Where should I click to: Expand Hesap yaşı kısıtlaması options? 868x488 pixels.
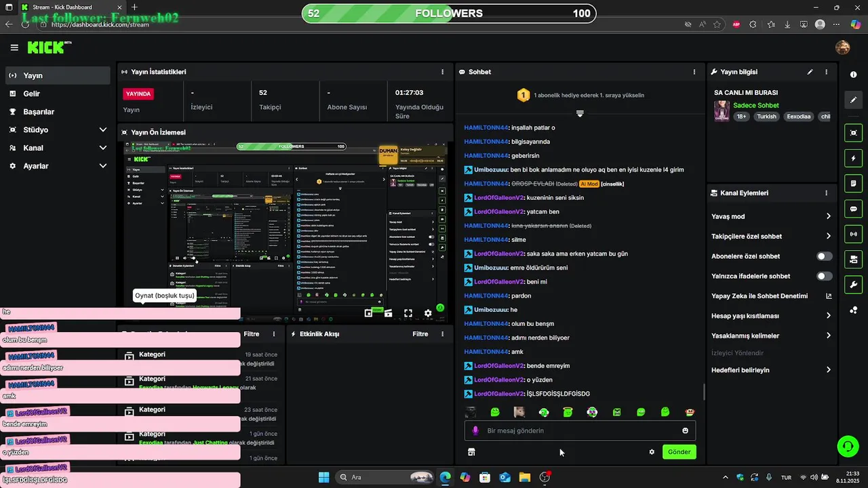point(829,316)
